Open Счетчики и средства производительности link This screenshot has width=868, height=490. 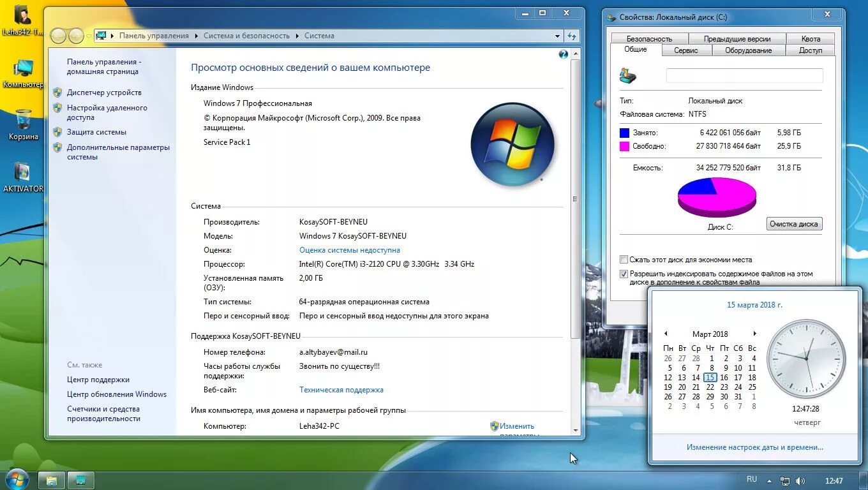pos(103,413)
